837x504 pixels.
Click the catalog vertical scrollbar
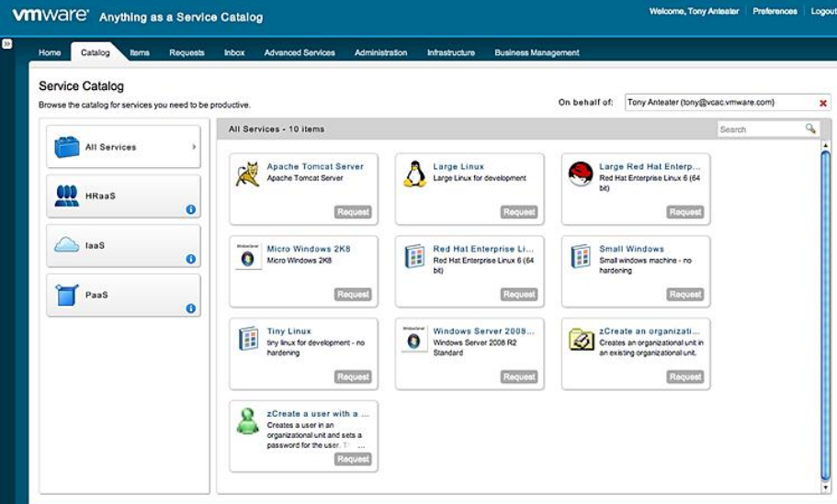coord(824,312)
